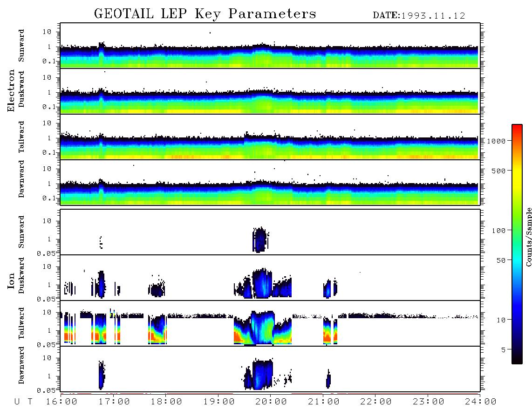This screenshot has height=410, width=532.
Task: Click the Electron Duskward panel label
Action: tap(21, 89)
